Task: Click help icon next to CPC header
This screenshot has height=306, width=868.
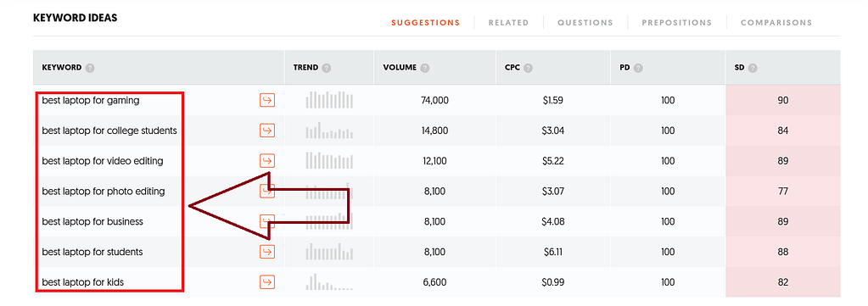Action: tap(528, 68)
